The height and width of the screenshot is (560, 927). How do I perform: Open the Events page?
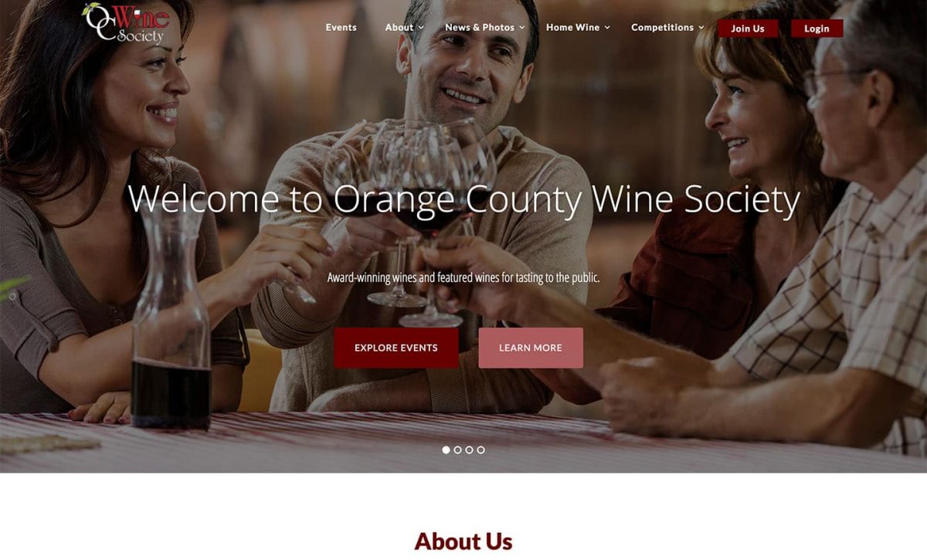[341, 27]
